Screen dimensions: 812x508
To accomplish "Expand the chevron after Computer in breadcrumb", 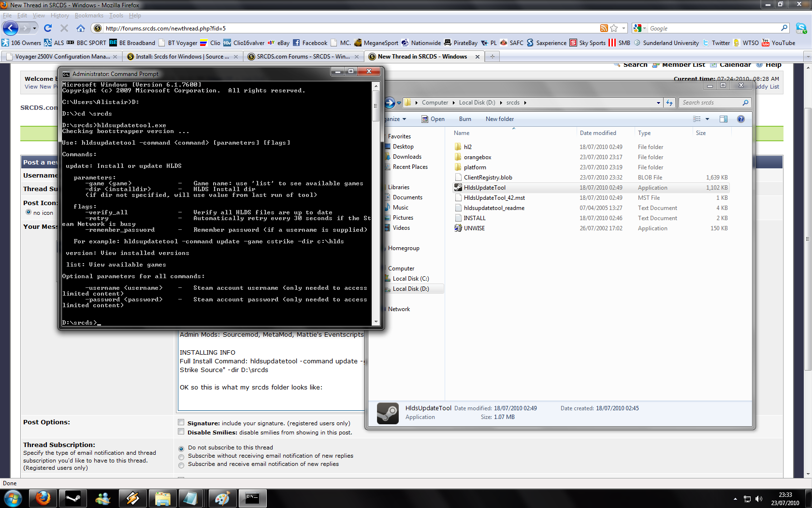I will [453, 103].
